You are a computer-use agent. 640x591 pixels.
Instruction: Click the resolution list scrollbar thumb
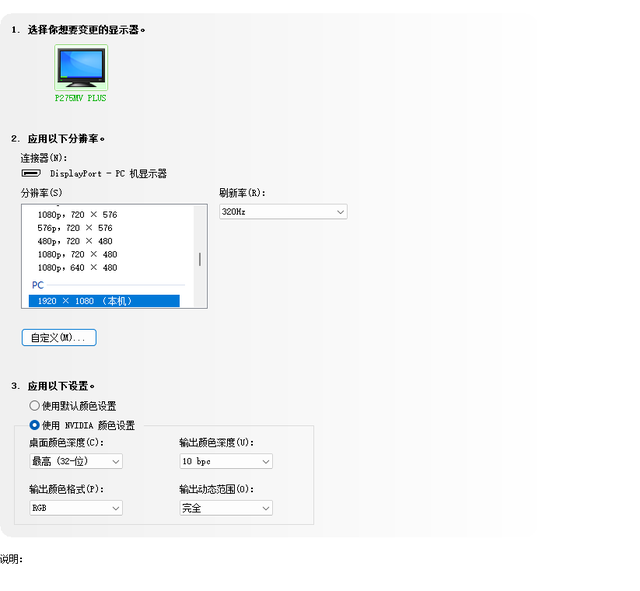coord(200,259)
